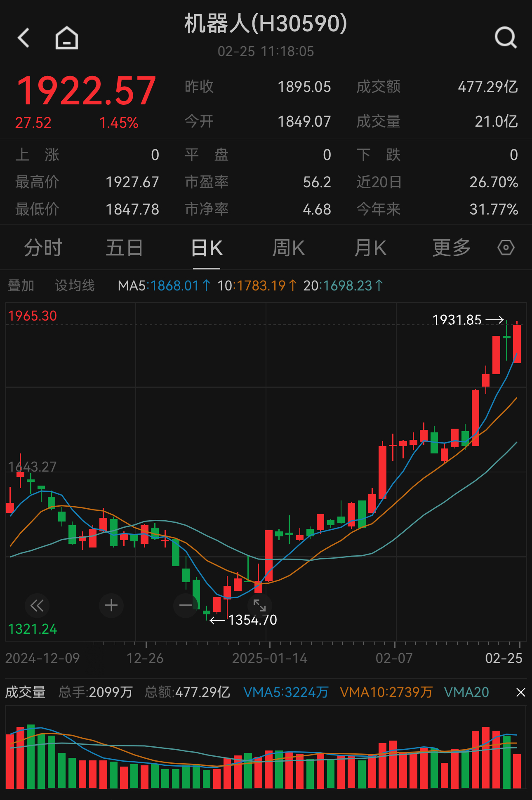This screenshot has width=532, height=800.
Task: Tap the y-axis bottom value 1321.24
Action: click(33, 629)
